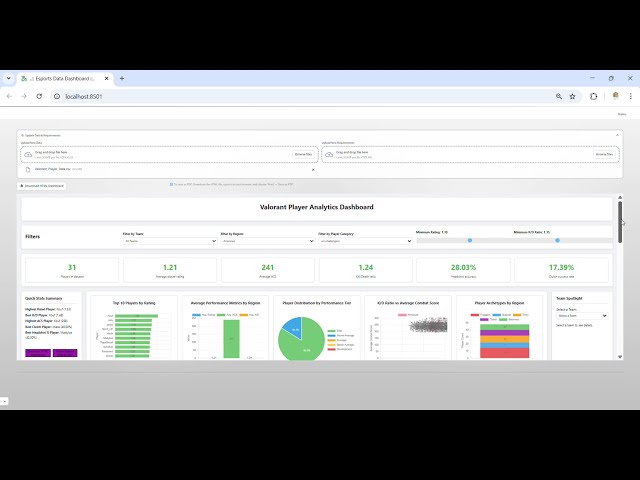Remove the uploaded Valorant_Player_Data file

[x=313, y=169]
